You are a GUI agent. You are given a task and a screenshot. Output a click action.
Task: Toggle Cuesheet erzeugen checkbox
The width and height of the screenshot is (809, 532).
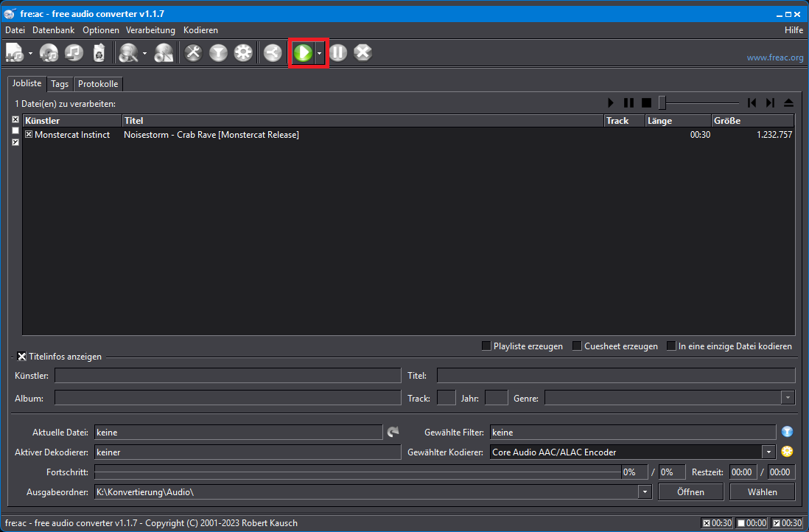577,346
